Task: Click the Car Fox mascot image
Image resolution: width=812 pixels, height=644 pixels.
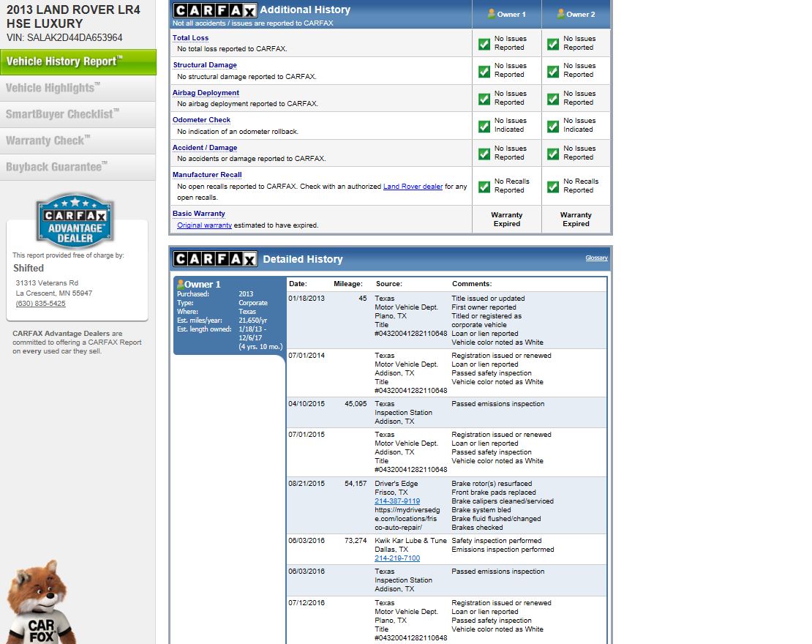Action: point(40,602)
